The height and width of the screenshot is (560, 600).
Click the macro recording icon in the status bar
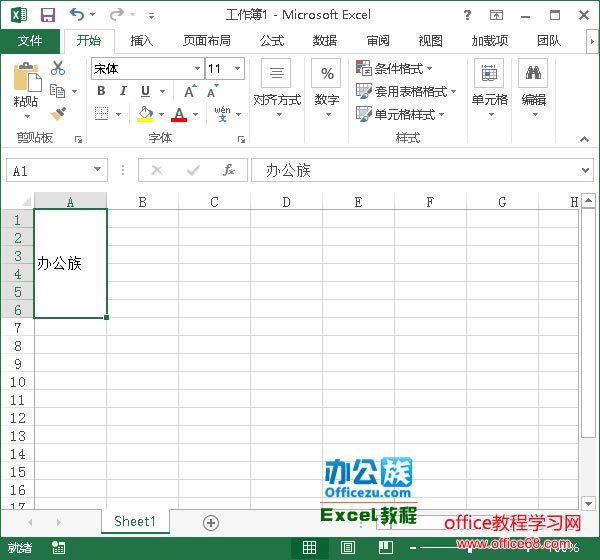click(59, 548)
